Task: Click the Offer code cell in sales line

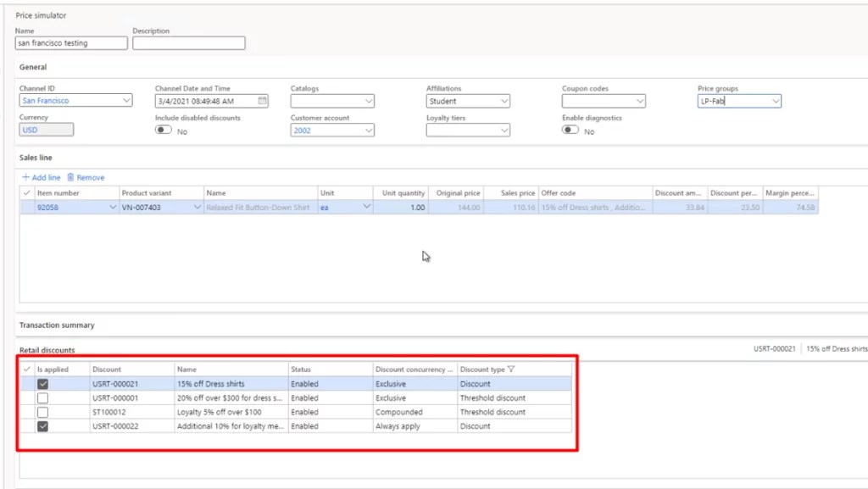Action: pyautogui.click(x=596, y=208)
